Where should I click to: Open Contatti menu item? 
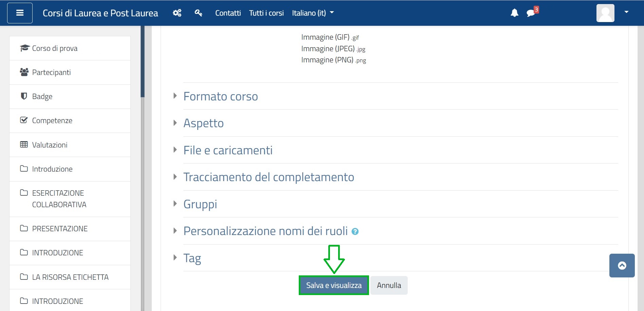[x=228, y=13]
